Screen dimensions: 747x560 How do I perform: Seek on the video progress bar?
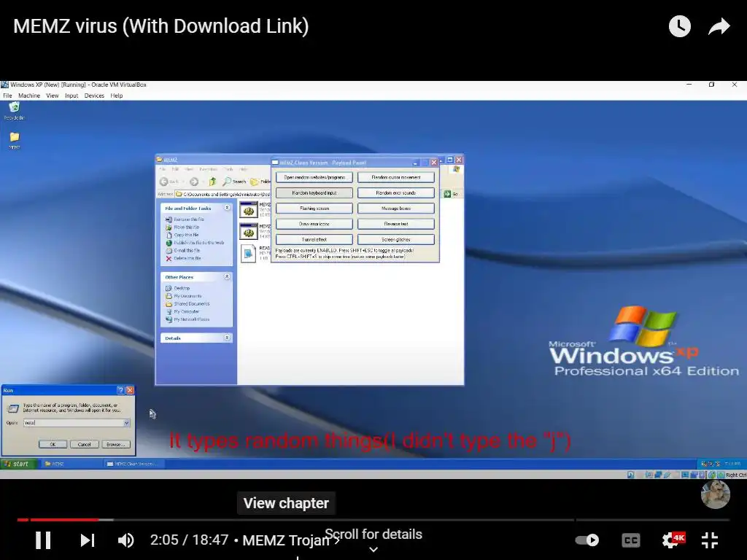(x=373, y=519)
